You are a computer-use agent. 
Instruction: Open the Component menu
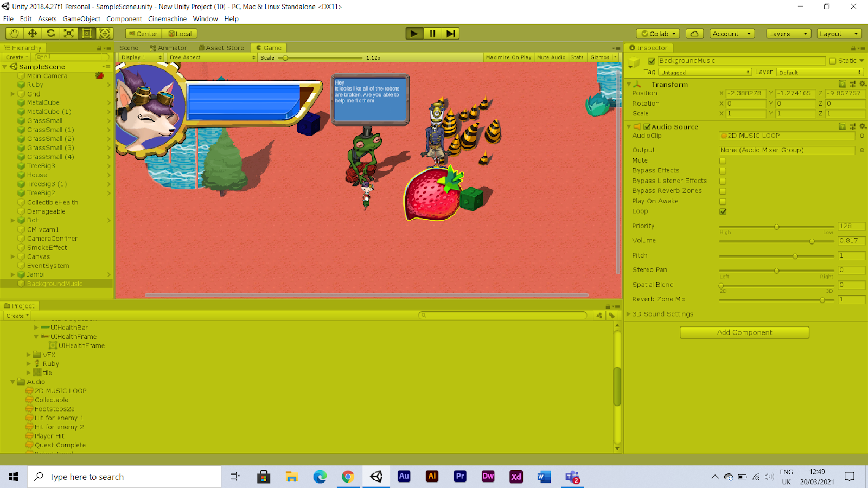[x=124, y=19]
